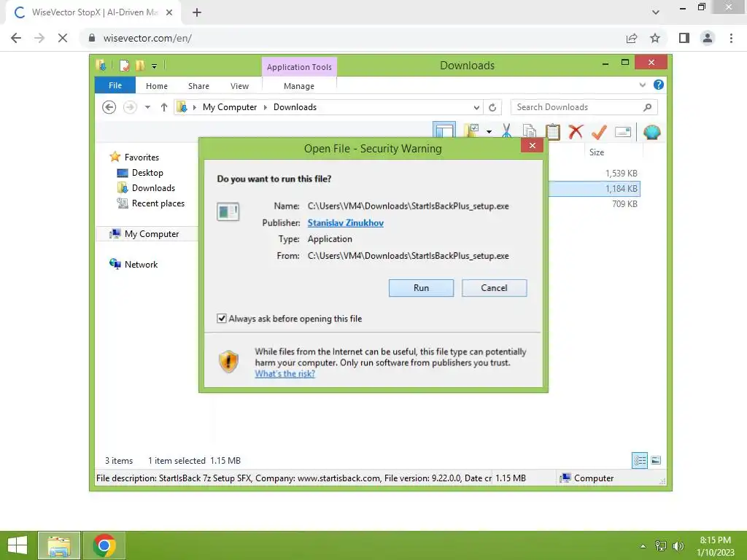Toggle Chrome side panel icon
Image resolution: width=747 pixels, height=560 pixels.
[x=684, y=38]
